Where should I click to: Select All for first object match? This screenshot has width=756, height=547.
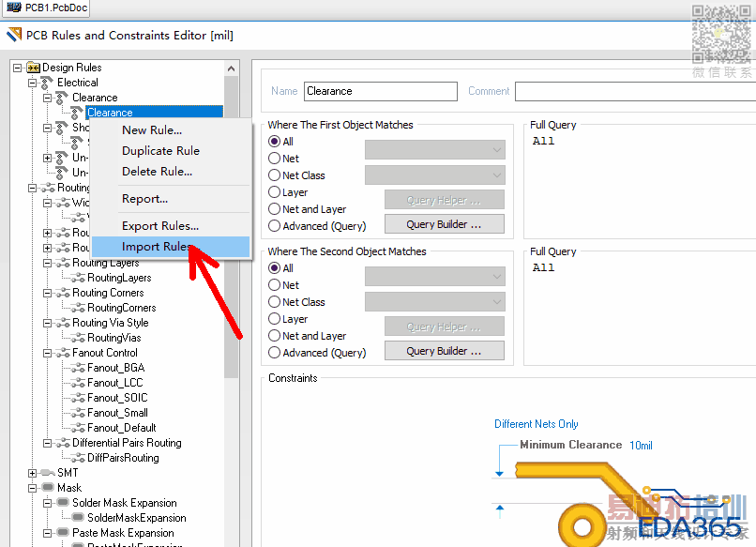[x=274, y=142]
